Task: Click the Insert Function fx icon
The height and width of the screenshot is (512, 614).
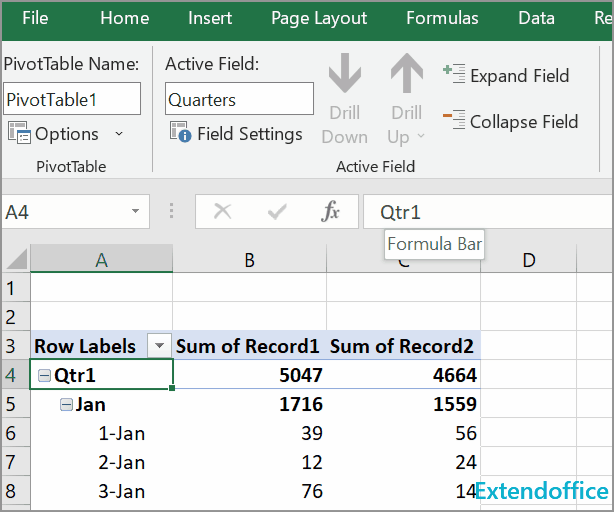Action: (331, 211)
